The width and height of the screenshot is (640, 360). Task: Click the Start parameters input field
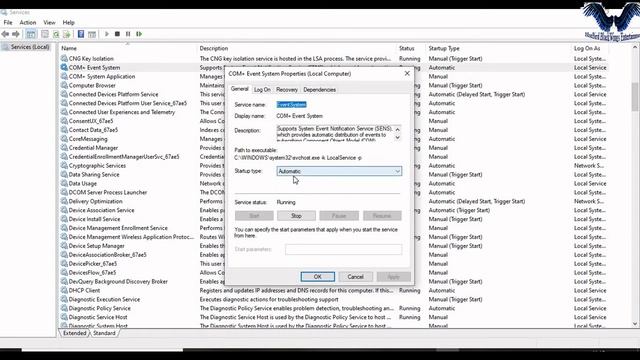pos(344,249)
